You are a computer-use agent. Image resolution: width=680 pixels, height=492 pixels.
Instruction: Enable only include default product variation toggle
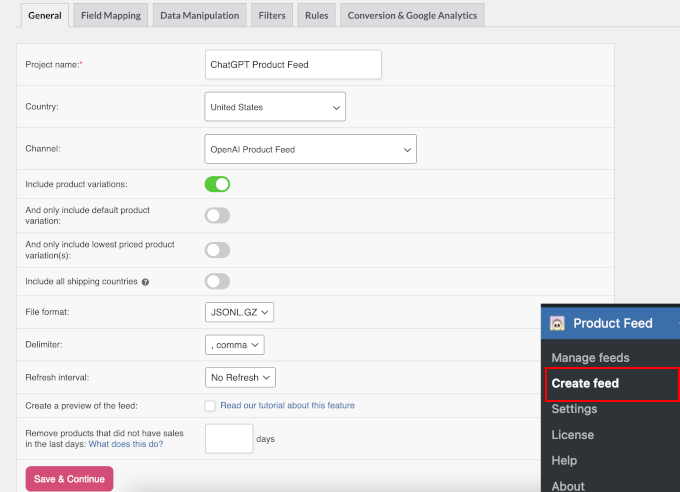tap(217, 216)
